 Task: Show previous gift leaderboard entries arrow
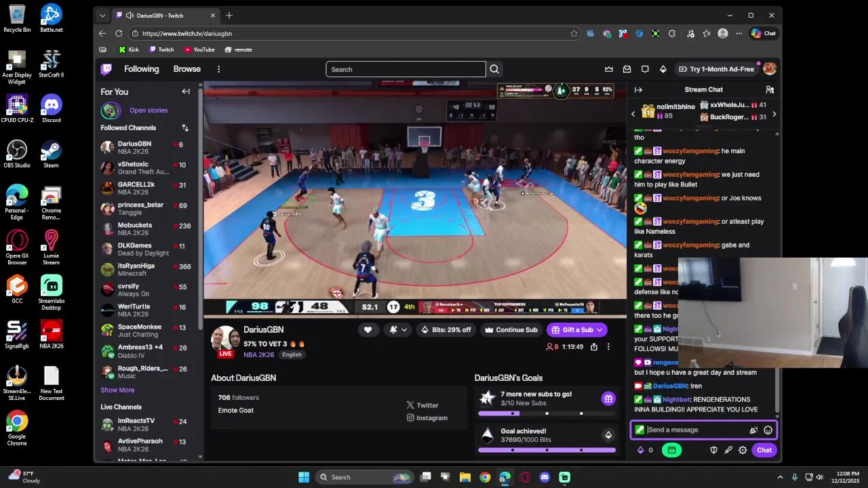633,115
